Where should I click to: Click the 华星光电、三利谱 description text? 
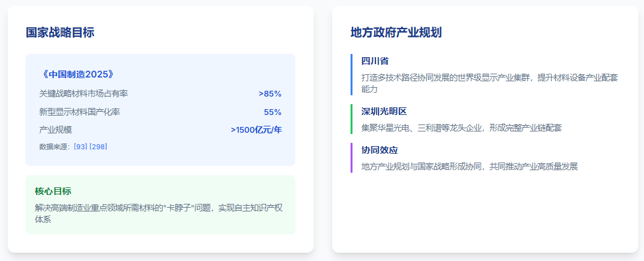(461, 128)
